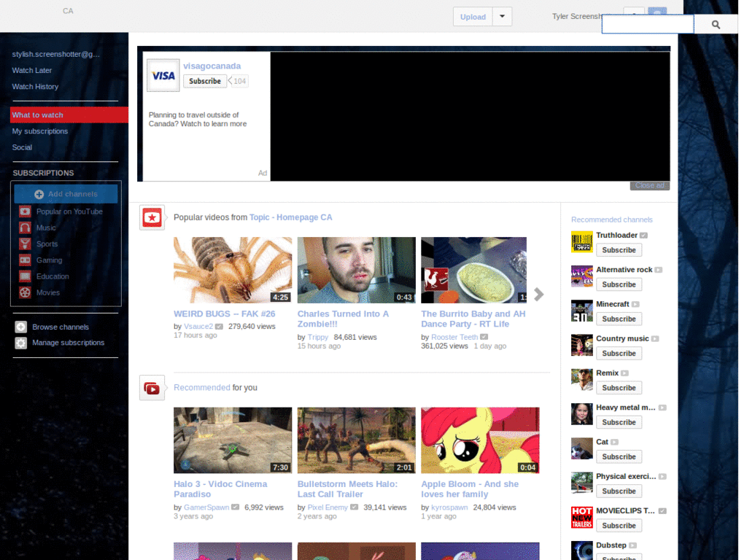Subscribe to Country music channel
Image resolution: width=747 pixels, height=560 pixels.
pos(619,354)
